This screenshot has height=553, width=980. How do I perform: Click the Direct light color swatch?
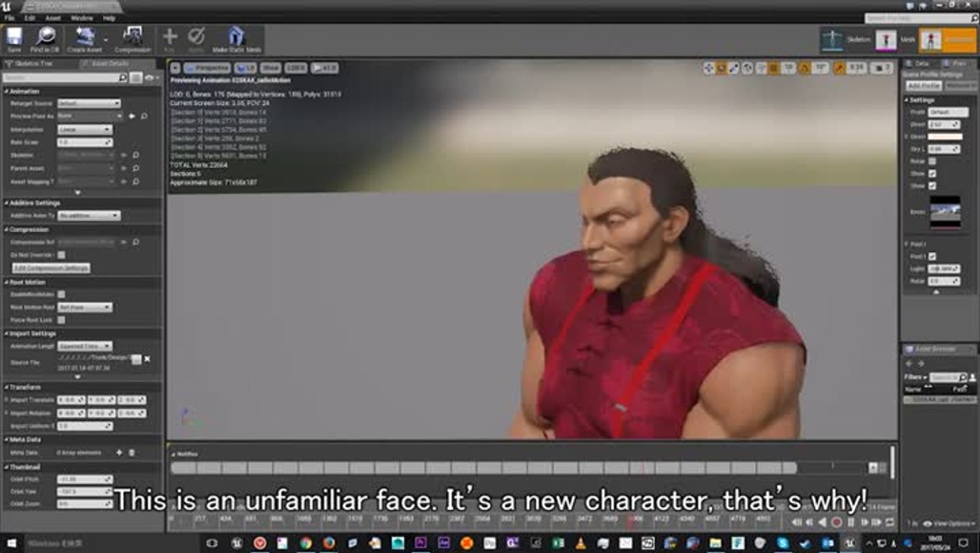pos(944,137)
